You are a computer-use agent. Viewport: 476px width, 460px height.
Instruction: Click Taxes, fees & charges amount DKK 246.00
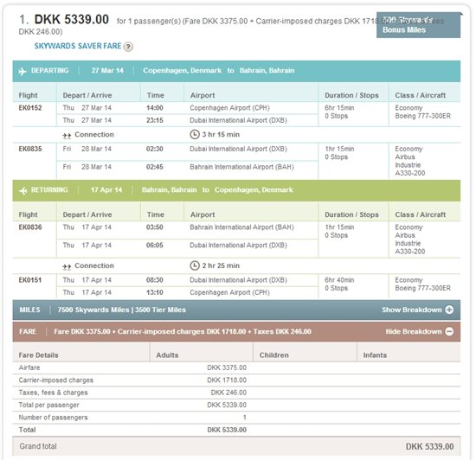(x=228, y=393)
